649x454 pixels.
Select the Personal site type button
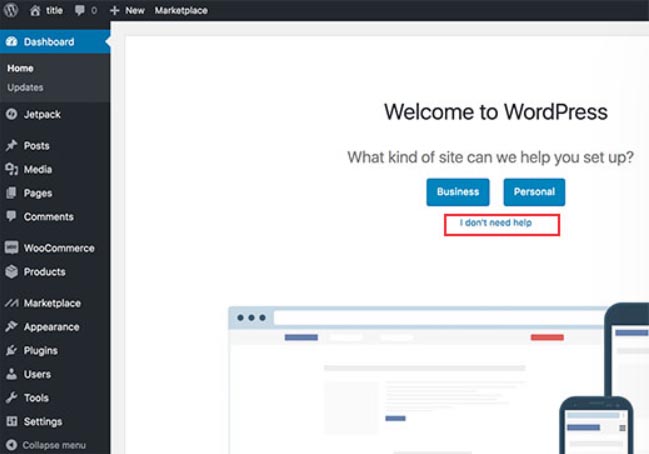534,192
